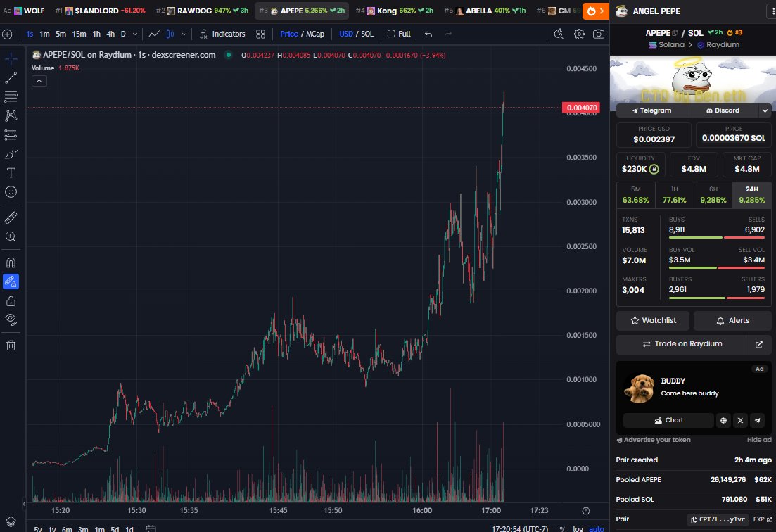
Task: Open the object tree layers icon
Action: [11, 521]
